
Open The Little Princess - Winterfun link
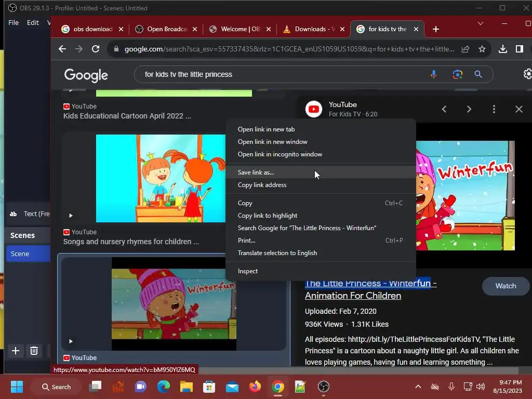click(x=370, y=289)
